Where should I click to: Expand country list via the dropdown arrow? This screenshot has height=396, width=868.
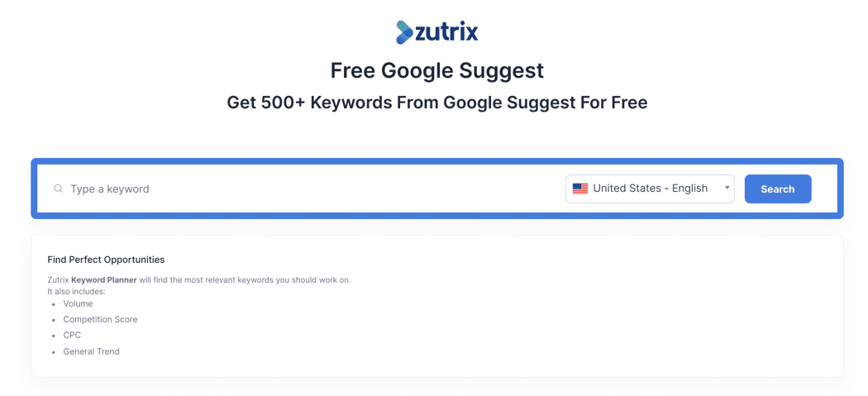coord(727,188)
